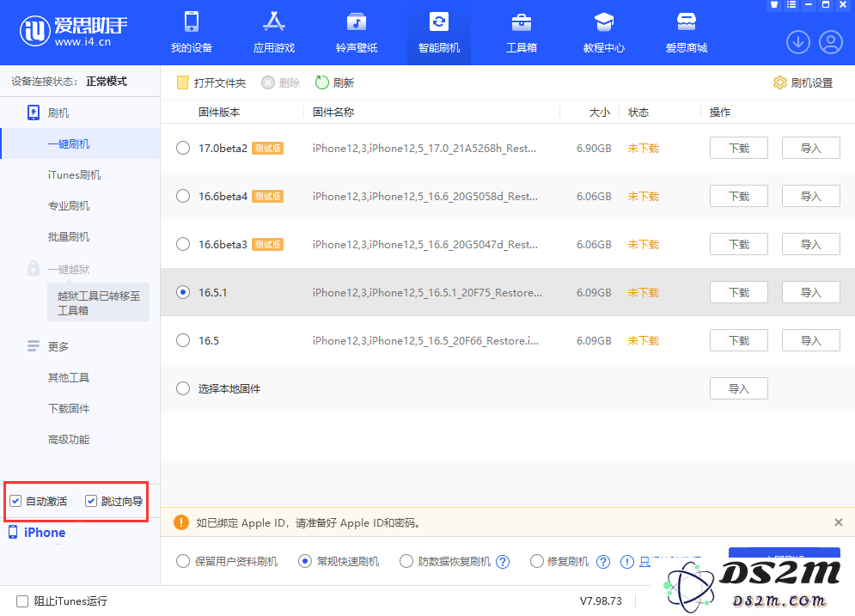This screenshot has width=855, height=616.
Task: Select the 16.5.1 firmware radio button
Action: coord(183,292)
